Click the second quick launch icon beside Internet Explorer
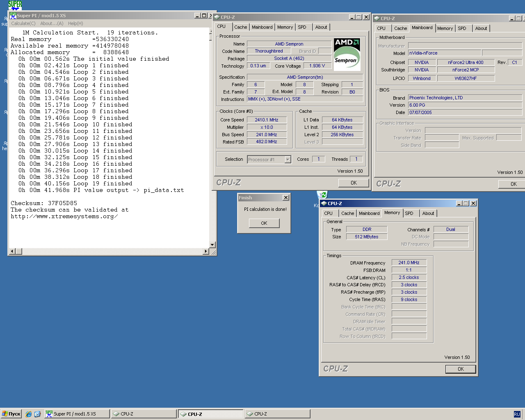The width and height of the screenshot is (525, 420). (37, 414)
